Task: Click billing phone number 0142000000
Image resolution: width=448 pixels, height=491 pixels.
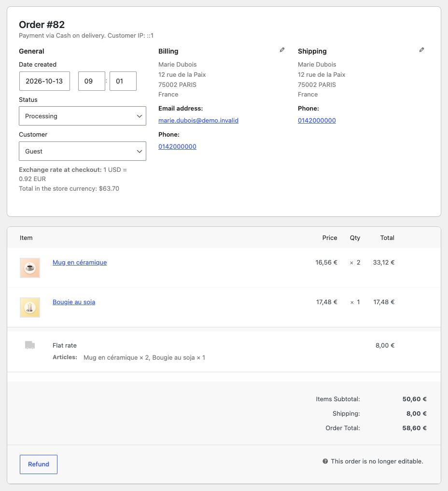Action: tap(177, 147)
